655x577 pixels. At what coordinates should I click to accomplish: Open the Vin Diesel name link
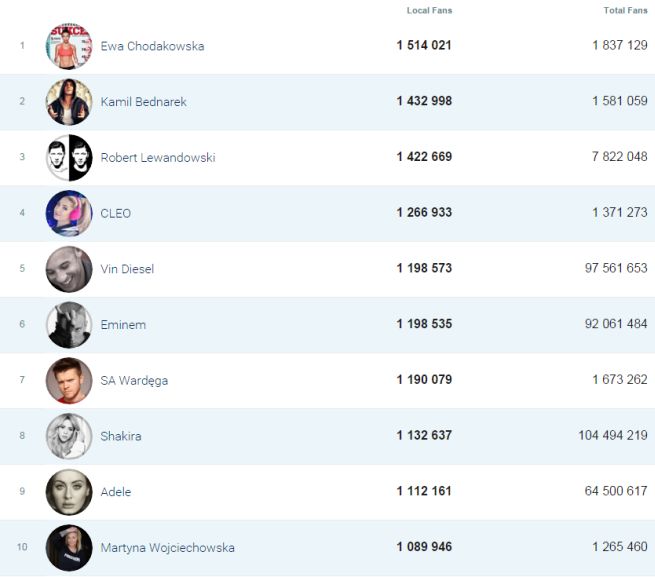[127, 269]
